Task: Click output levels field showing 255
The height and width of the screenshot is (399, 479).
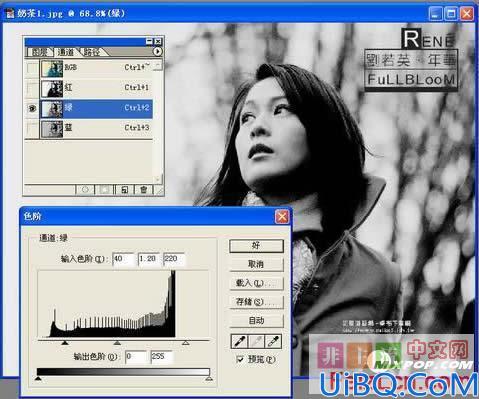Action: (x=162, y=357)
